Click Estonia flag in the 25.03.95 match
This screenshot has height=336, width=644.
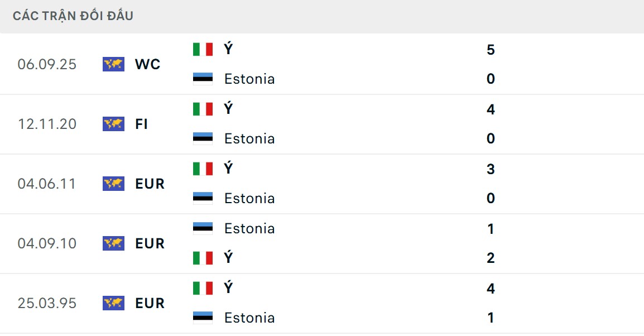[203, 318]
